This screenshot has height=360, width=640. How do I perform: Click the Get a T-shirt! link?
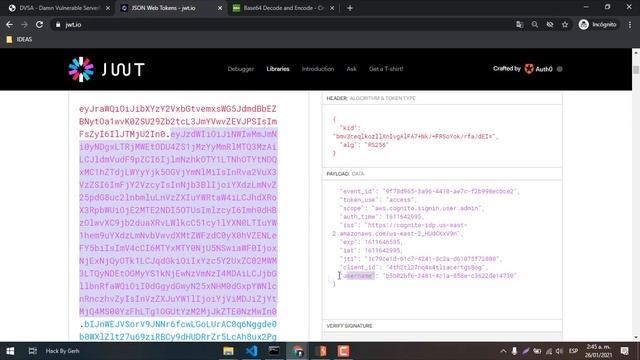[x=386, y=69]
